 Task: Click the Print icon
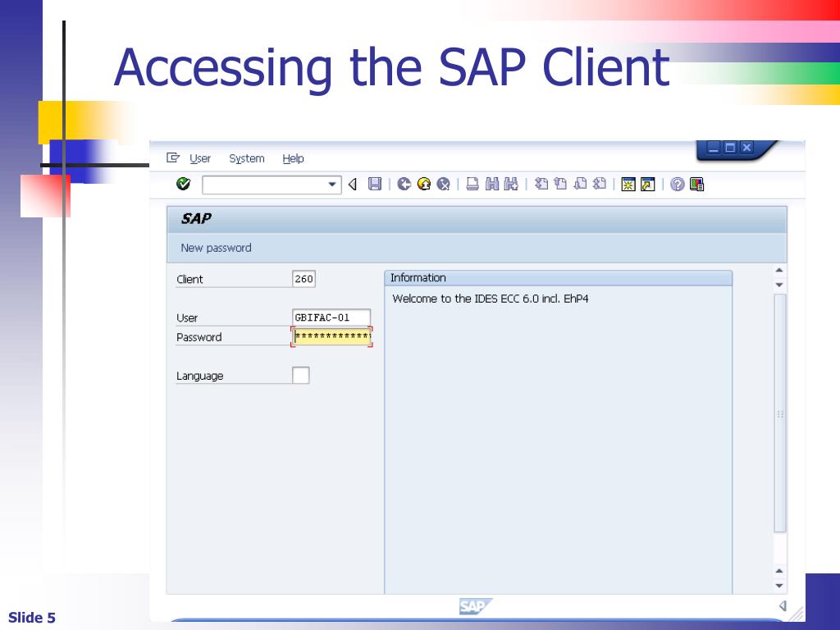point(472,184)
